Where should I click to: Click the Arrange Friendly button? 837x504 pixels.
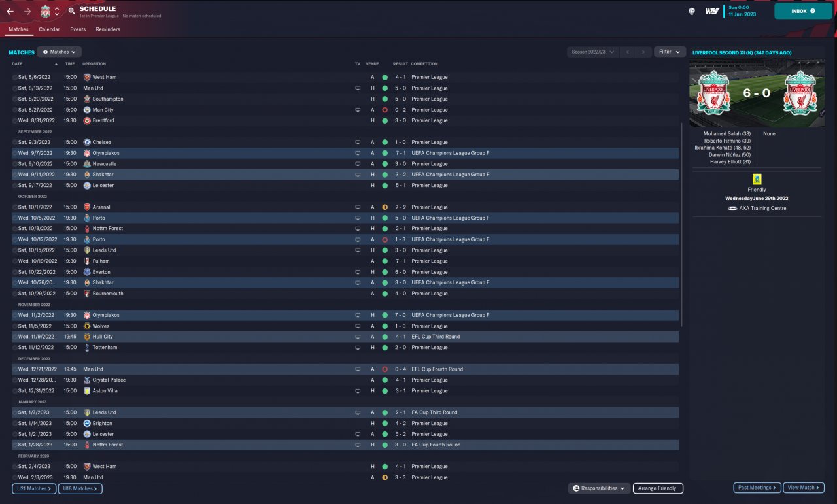658,488
